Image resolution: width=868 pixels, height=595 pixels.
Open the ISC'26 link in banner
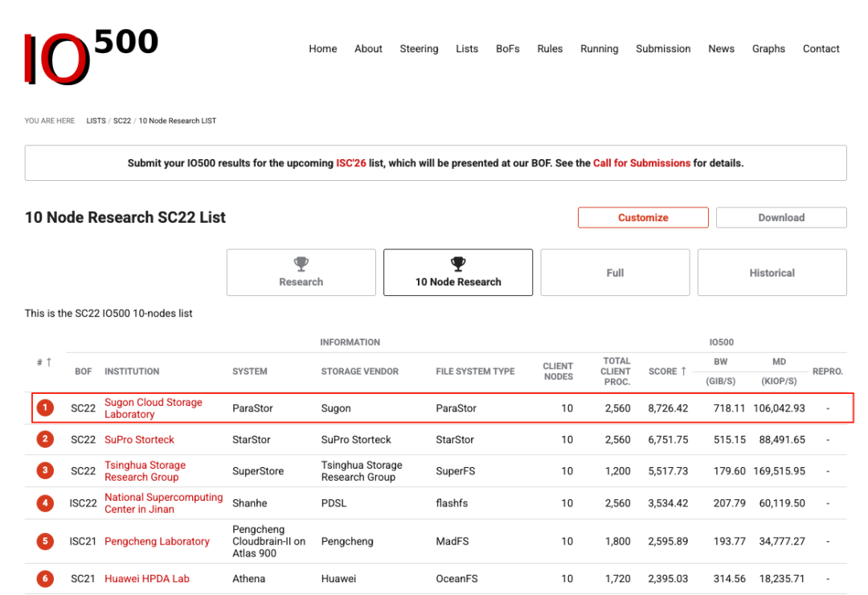(x=351, y=163)
